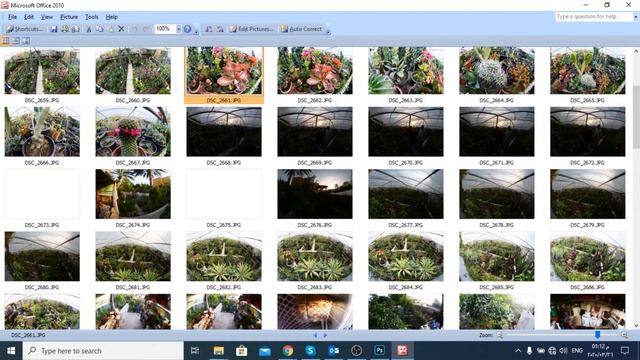Click the Shortcuts... button
The width and height of the screenshot is (640, 360).
click(x=24, y=29)
